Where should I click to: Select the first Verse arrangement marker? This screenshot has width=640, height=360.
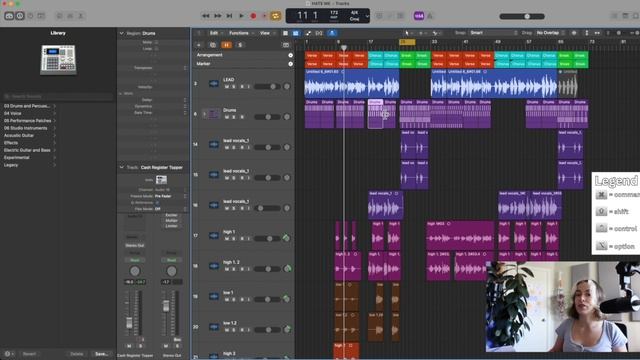313,56
